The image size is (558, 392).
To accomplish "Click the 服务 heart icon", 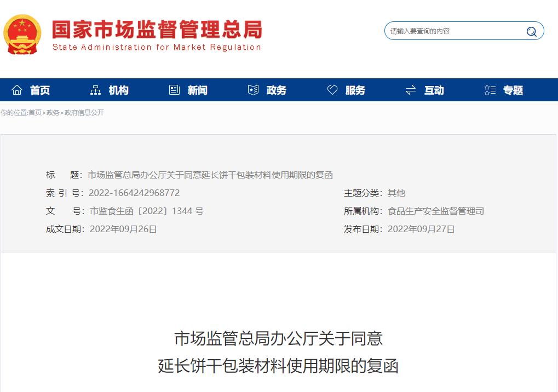I will coord(331,89).
